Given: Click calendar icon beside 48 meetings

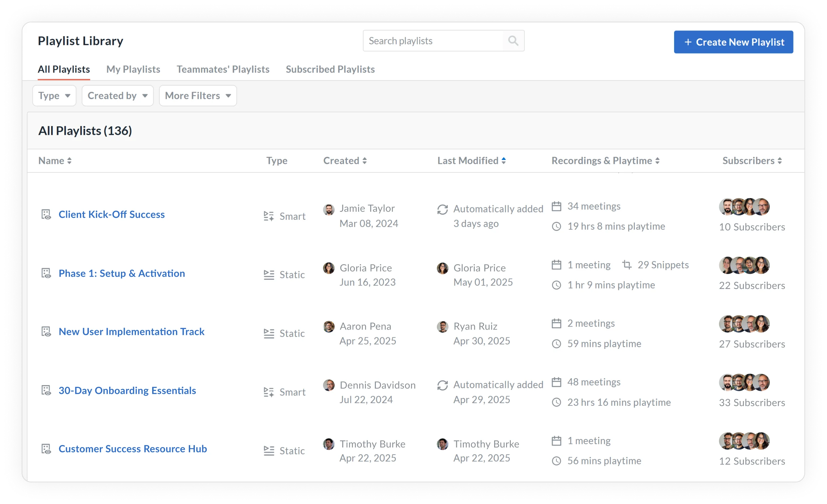Looking at the screenshot, I should click(556, 382).
